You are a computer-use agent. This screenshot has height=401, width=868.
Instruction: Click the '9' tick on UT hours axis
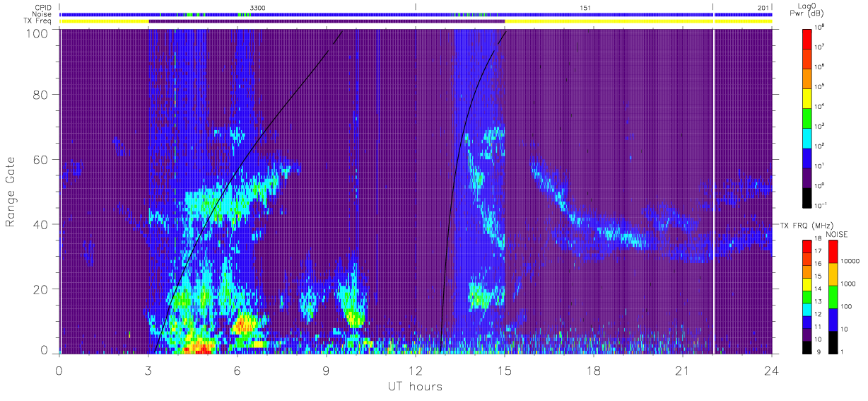[x=327, y=371]
